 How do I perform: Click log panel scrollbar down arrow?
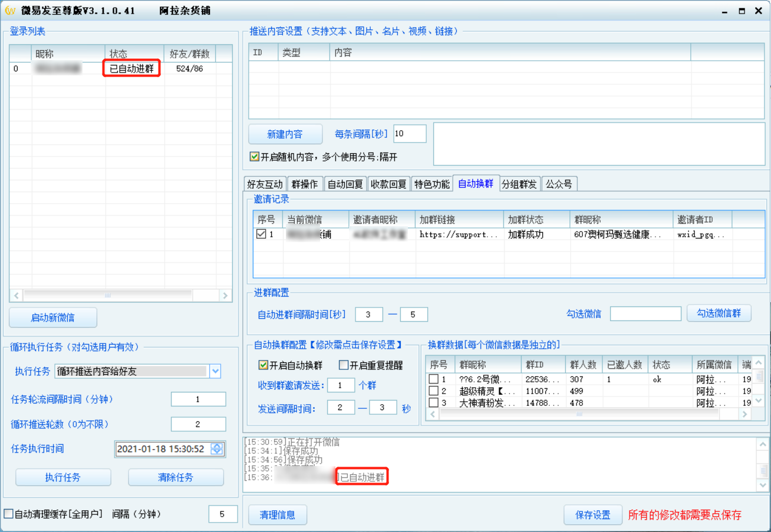coord(763,485)
